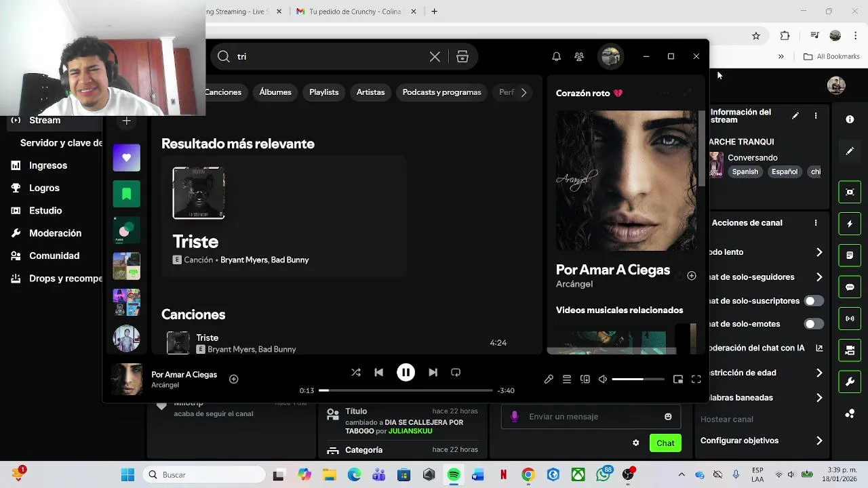Open Spotify play queue
Image resolution: width=868 pixels, height=488 pixels.
click(567, 380)
